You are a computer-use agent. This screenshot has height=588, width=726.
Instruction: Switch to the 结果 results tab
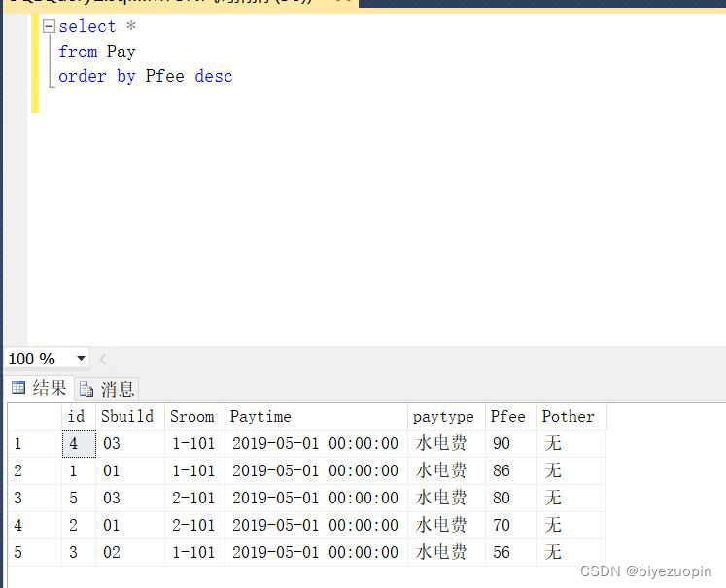pyautogui.click(x=39, y=388)
